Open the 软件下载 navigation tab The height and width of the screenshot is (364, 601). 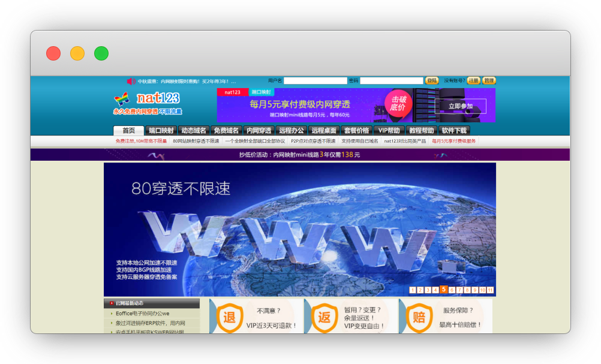(x=453, y=130)
